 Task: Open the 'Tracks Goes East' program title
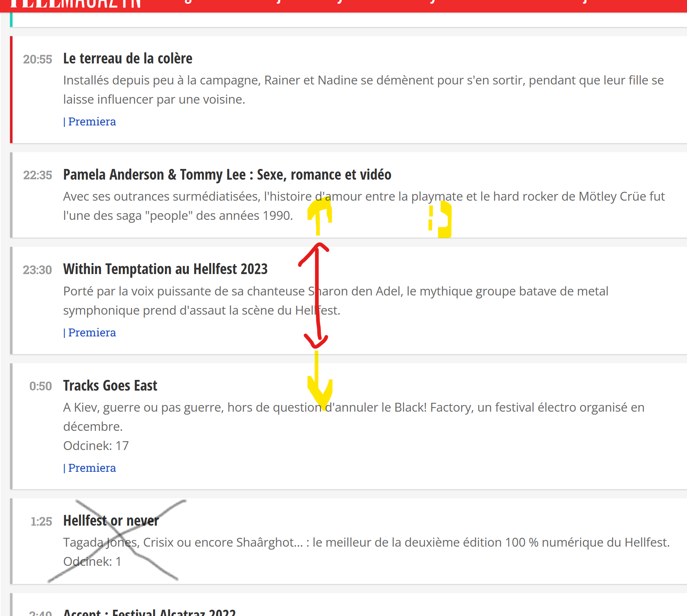click(x=110, y=386)
